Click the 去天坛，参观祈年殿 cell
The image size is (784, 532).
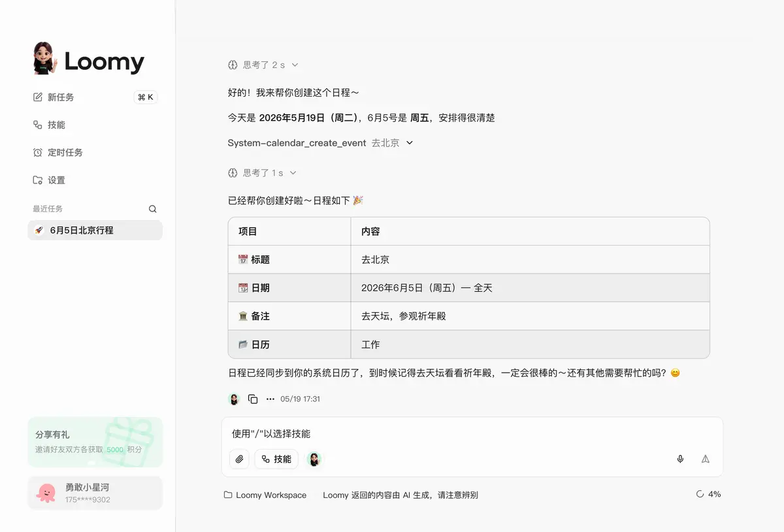(530, 316)
